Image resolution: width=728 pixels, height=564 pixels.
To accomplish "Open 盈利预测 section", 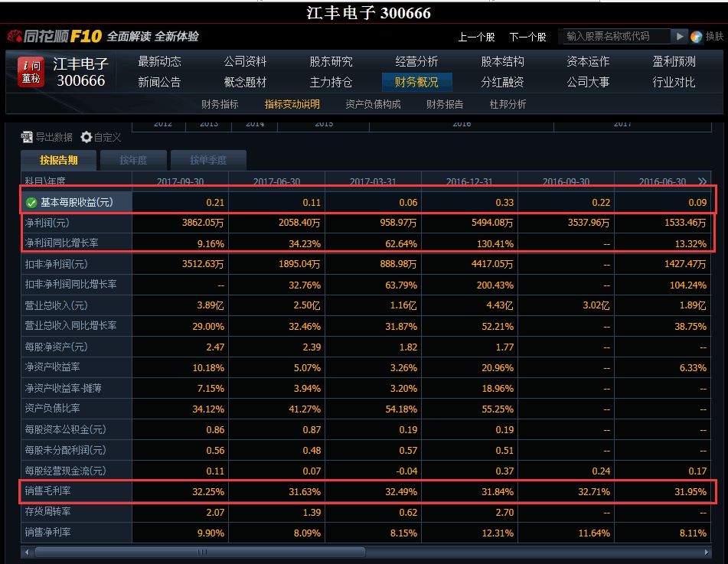I will [x=674, y=61].
